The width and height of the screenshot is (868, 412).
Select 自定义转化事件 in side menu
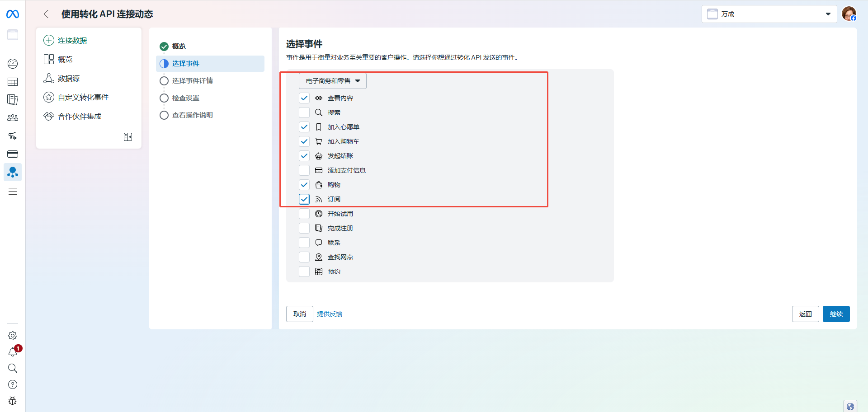tap(83, 98)
